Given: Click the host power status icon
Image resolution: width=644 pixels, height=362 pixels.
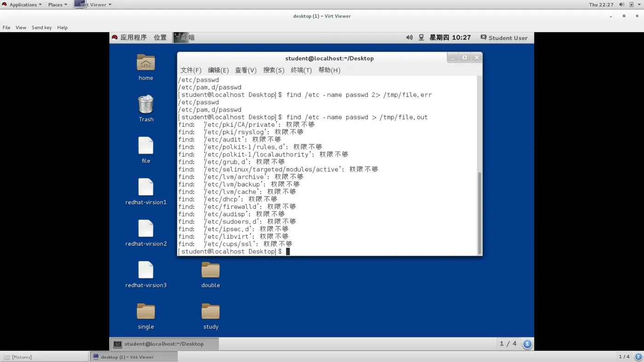Looking at the screenshot, I should click(x=632, y=5).
